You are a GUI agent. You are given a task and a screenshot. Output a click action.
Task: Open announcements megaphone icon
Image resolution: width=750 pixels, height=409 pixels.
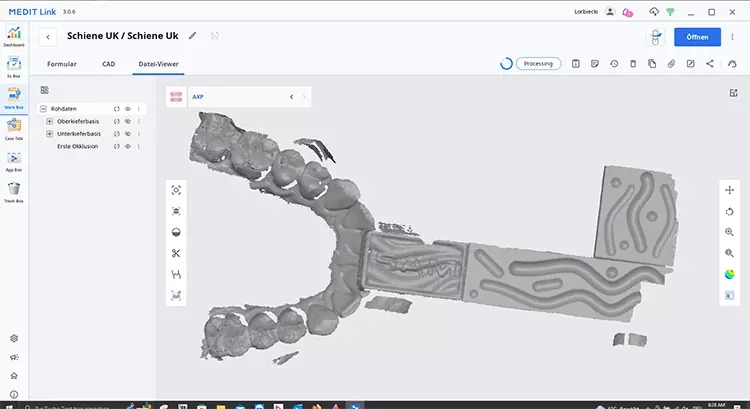pos(14,357)
